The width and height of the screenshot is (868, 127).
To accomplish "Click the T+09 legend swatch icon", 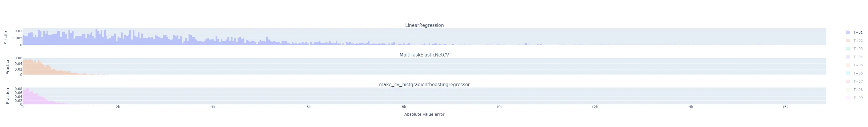I will pyautogui.click(x=848, y=98).
